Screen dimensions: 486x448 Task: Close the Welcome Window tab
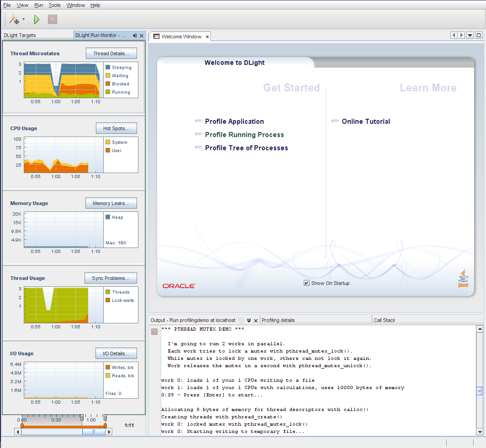coord(207,37)
